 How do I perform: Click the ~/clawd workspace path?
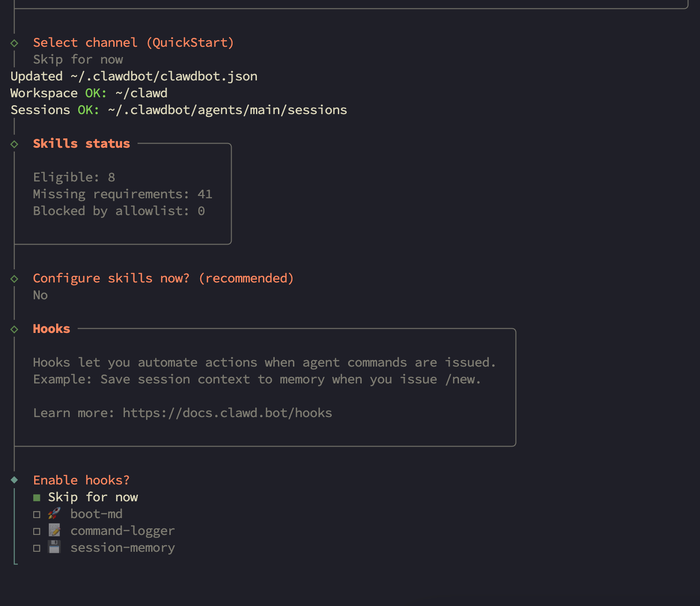[141, 93]
